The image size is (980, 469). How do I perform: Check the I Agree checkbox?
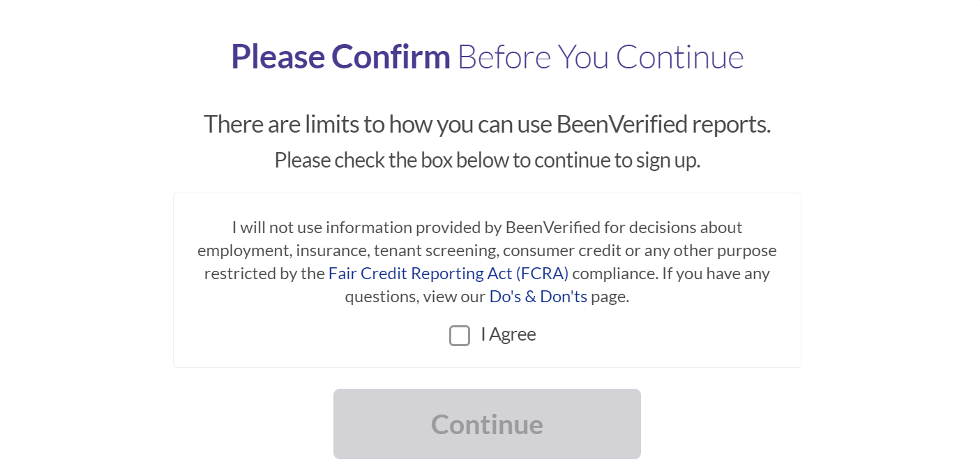459,336
